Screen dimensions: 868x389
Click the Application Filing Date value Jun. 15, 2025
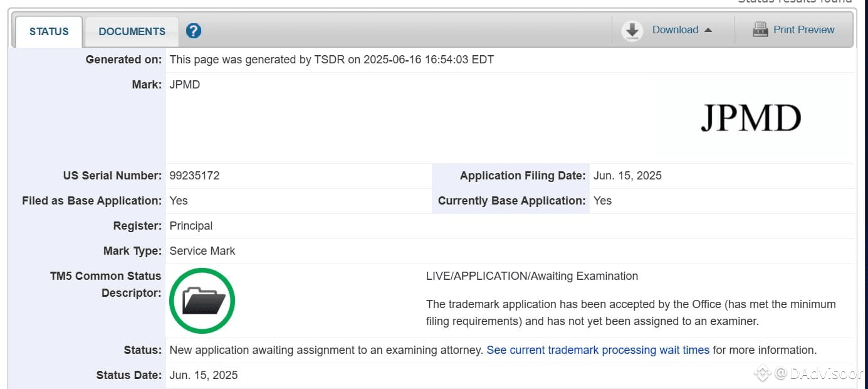click(627, 176)
